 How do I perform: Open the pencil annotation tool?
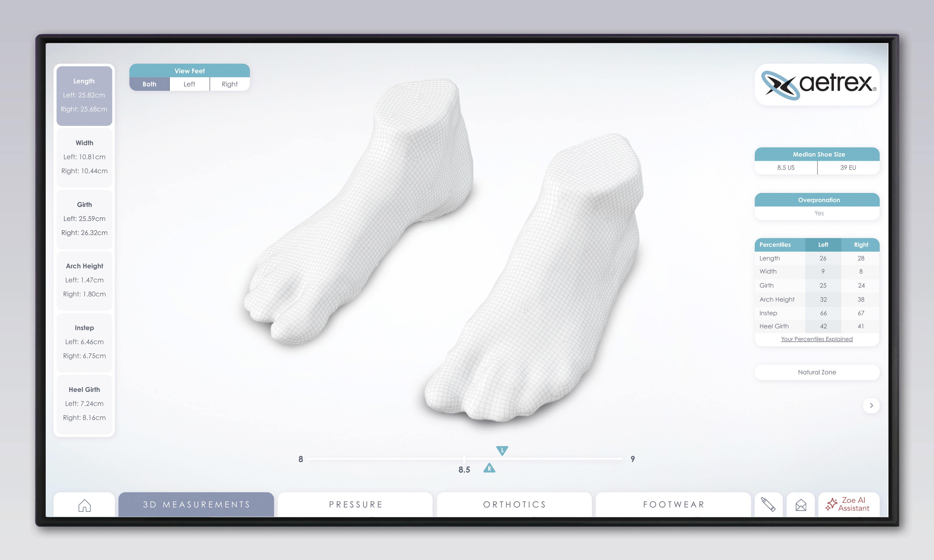point(768,504)
